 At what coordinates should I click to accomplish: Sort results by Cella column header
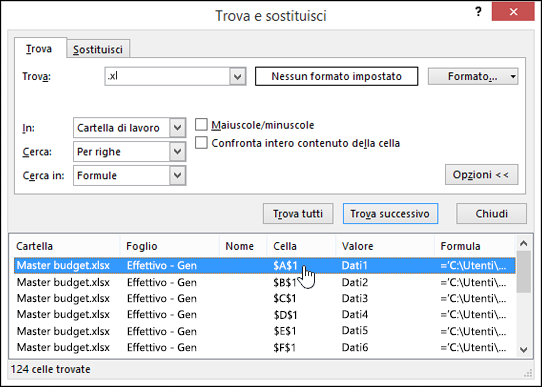point(301,246)
